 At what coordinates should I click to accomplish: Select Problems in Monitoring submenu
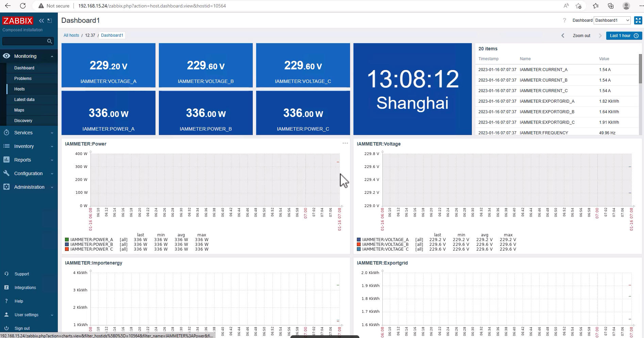coord(23,79)
